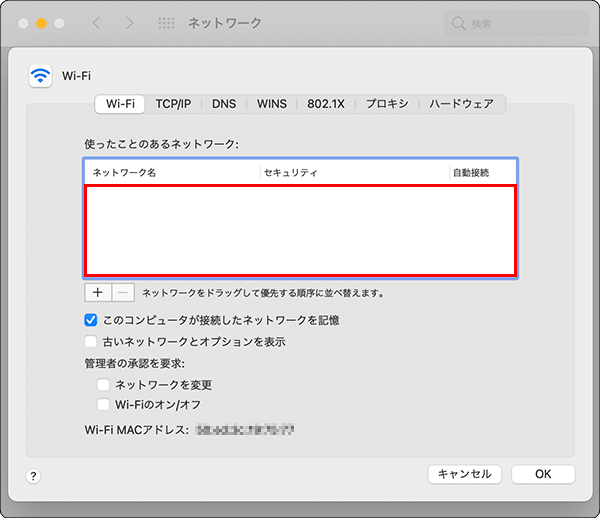Click the 検索 search field

pyautogui.click(x=515, y=22)
